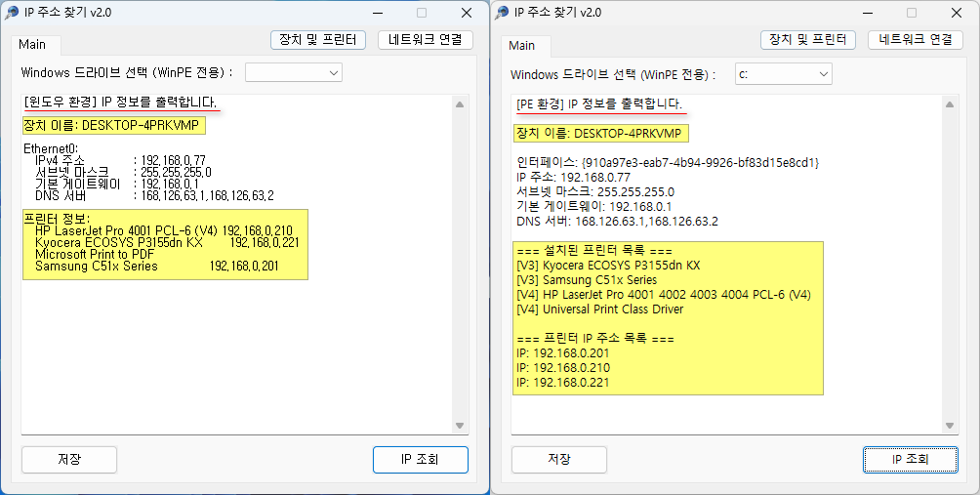Click 'IP: 192.168.0.210' line
The image size is (980, 495).
click(563, 368)
